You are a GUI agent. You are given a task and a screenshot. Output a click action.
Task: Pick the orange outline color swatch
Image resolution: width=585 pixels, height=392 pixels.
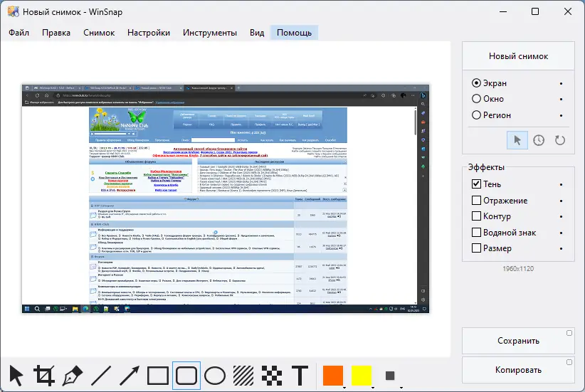333,376
